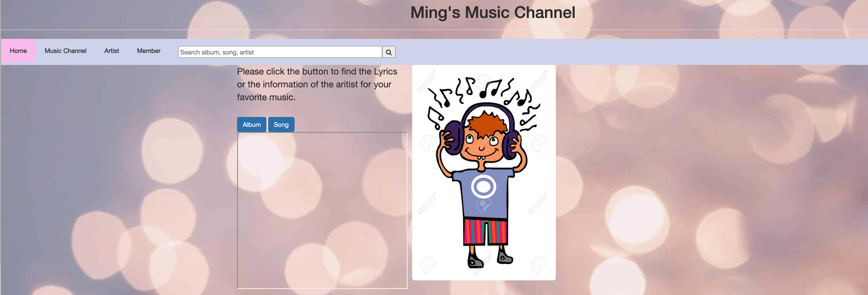Screen dimensions: 868x295
Task: Click the boy's striped shorts
Action: click(485, 232)
